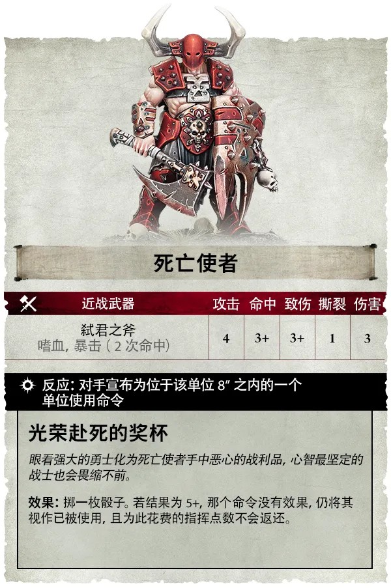This screenshot has height=588, width=391.
Task: Click the 光荣赴死的奖杯 ability title
Action: point(98,434)
